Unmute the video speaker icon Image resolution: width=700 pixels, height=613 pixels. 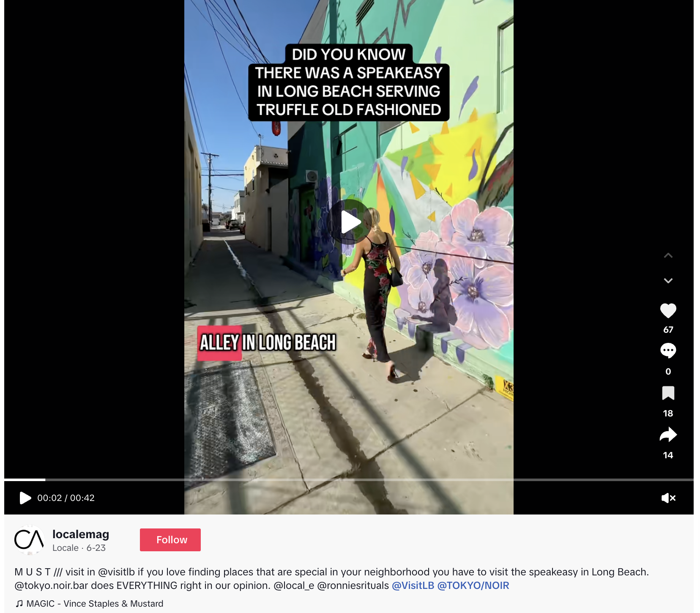(668, 498)
